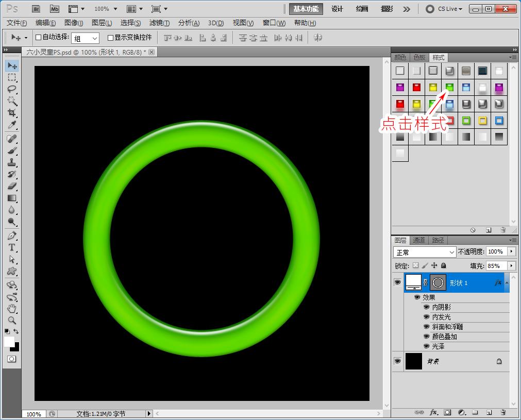
Task: Apply the green gel style swatch
Action: pyautogui.click(x=449, y=88)
